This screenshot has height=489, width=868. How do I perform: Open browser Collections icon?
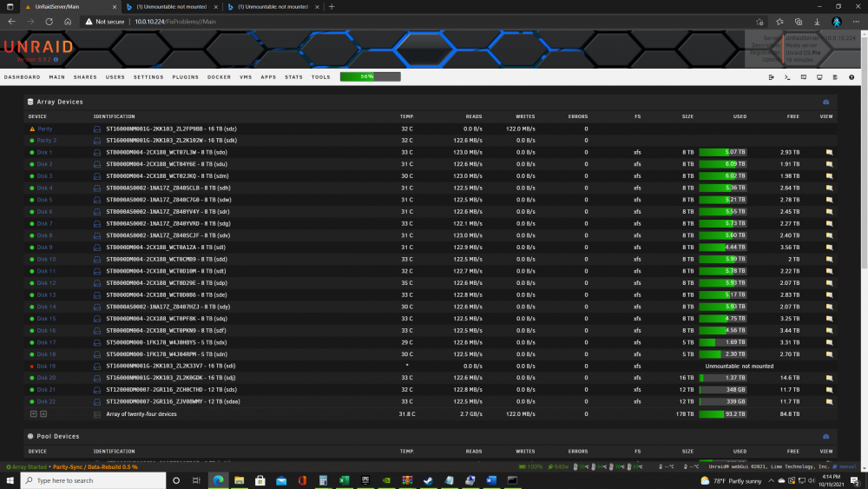tap(799, 22)
